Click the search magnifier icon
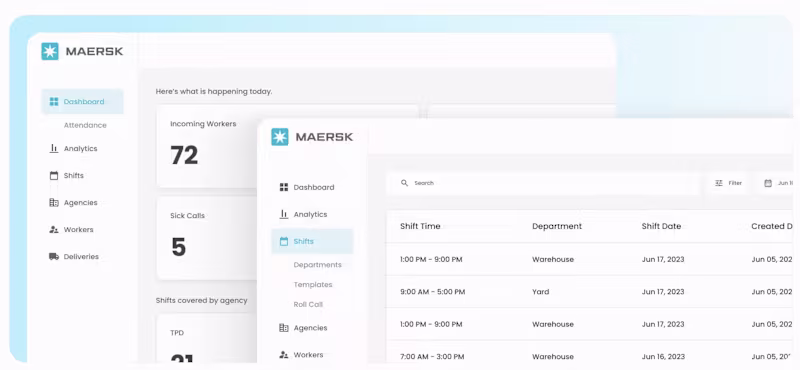This screenshot has width=800, height=370. [x=404, y=183]
